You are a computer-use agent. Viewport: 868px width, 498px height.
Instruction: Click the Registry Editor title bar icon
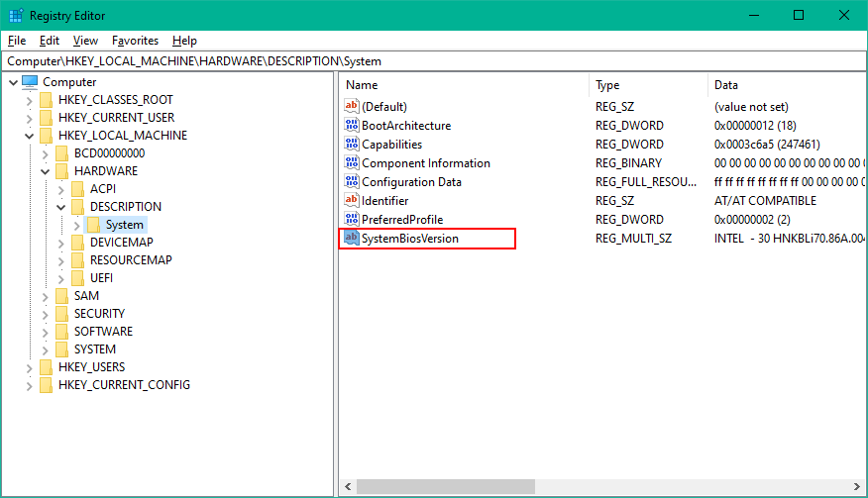tap(16, 15)
